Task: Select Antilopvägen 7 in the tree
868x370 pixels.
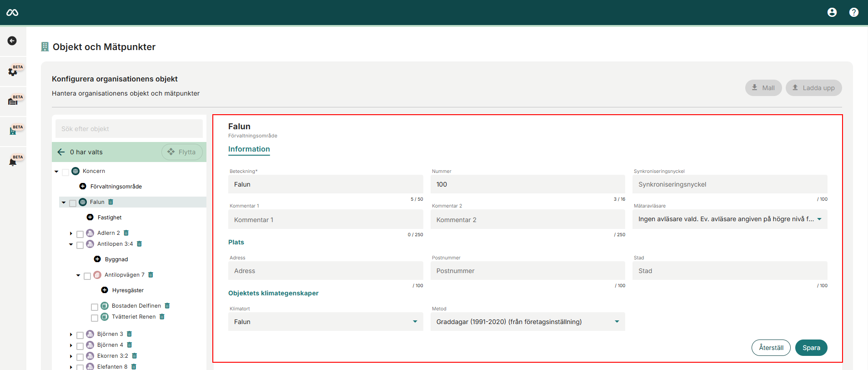Action: [124, 275]
